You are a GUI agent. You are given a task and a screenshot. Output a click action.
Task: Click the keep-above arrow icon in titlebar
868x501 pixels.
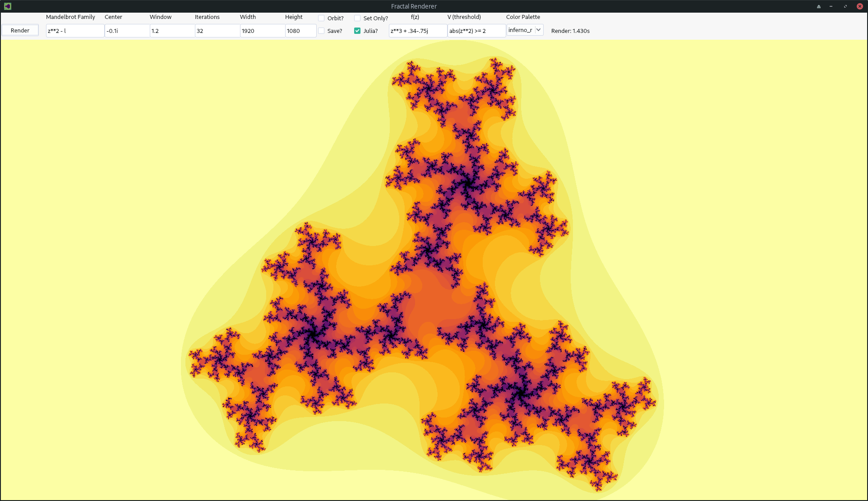pos(818,6)
